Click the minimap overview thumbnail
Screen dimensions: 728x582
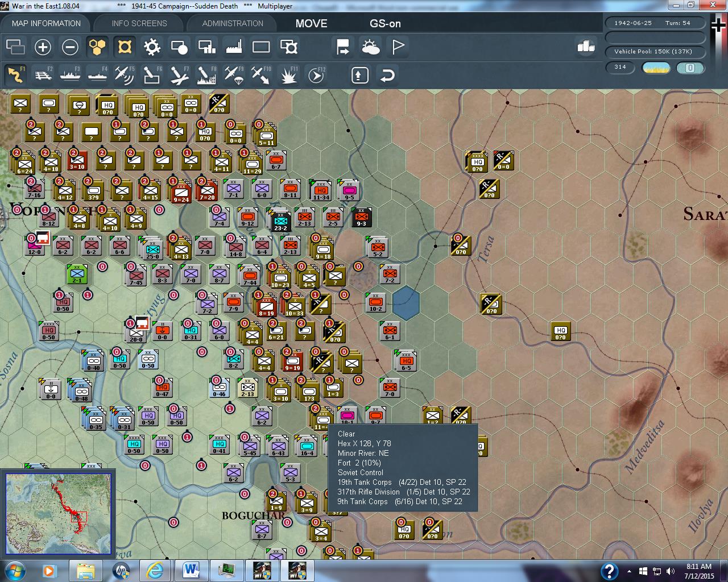click(58, 513)
